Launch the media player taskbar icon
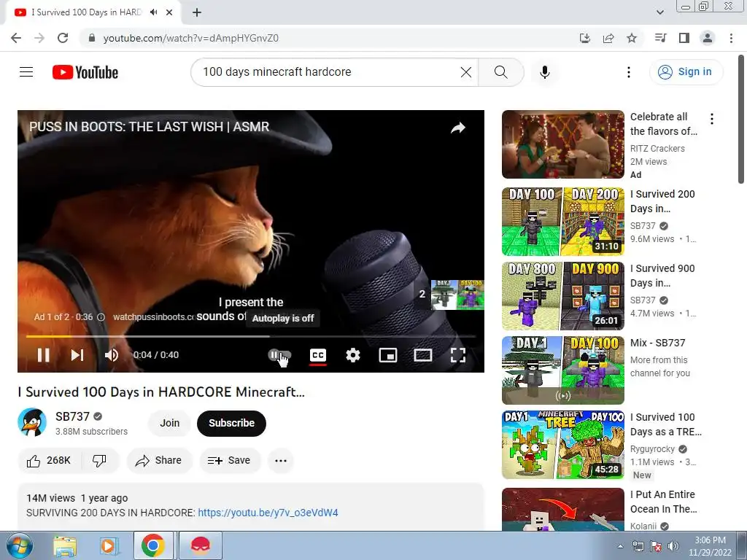747x560 pixels. point(109,545)
